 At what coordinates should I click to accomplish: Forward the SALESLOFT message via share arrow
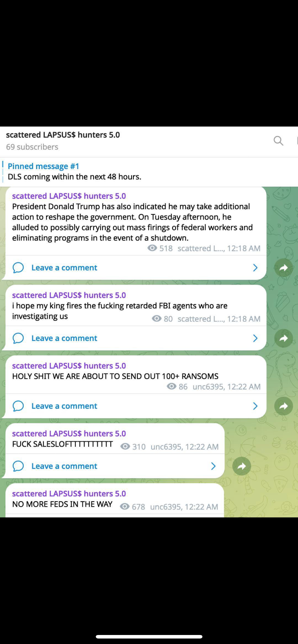pyautogui.click(x=242, y=466)
